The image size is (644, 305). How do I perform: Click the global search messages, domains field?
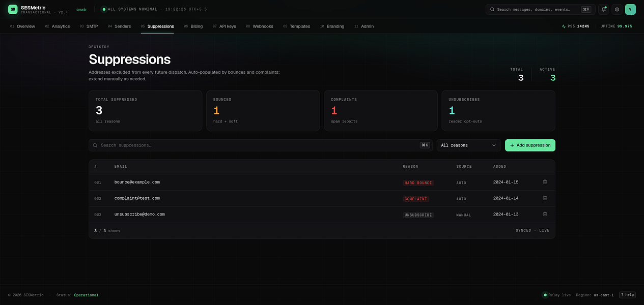click(x=540, y=9)
